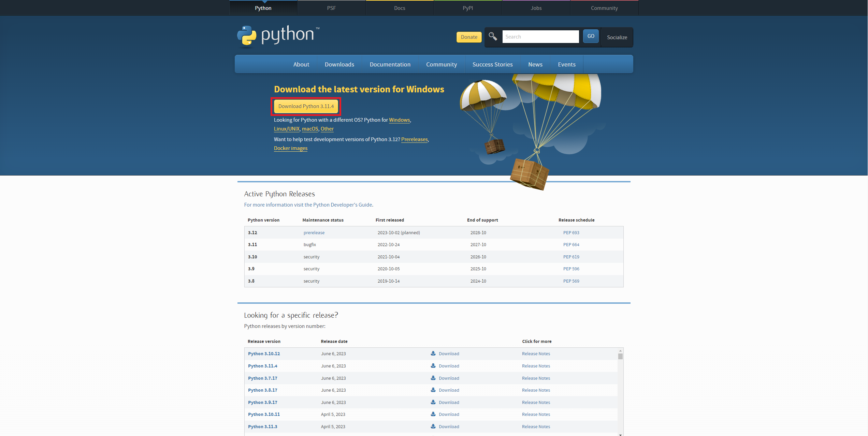Open PEP 693 release schedule

(x=571, y=232)
